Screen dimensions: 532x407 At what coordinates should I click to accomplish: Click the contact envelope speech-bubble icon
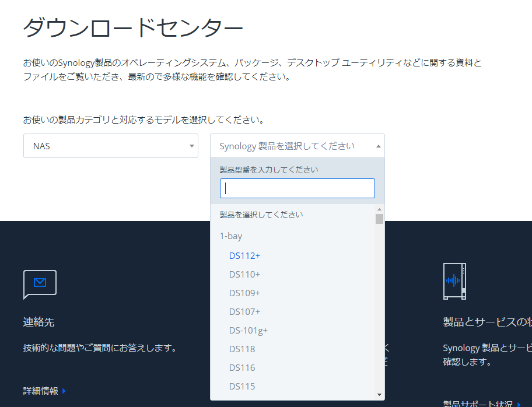tap(40, 285)
